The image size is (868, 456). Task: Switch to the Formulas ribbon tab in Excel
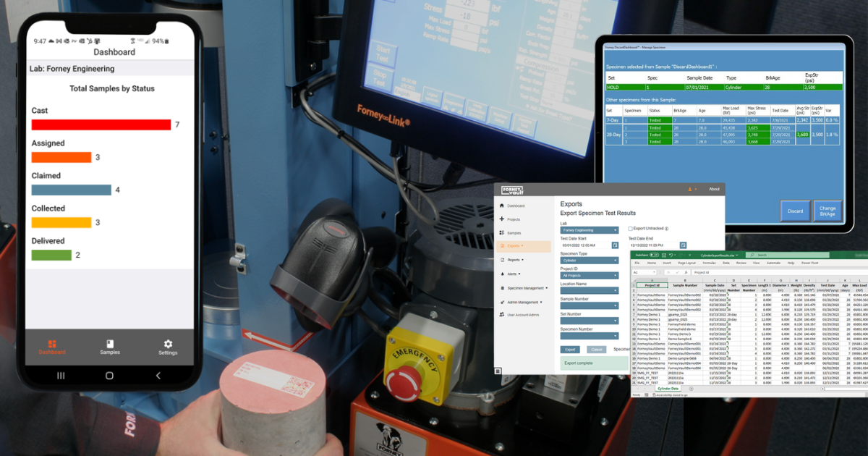click(710, 263)
